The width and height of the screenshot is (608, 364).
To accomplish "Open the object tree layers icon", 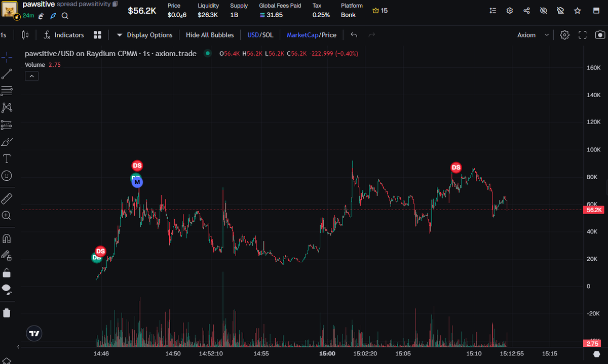I will coord(7,360).
